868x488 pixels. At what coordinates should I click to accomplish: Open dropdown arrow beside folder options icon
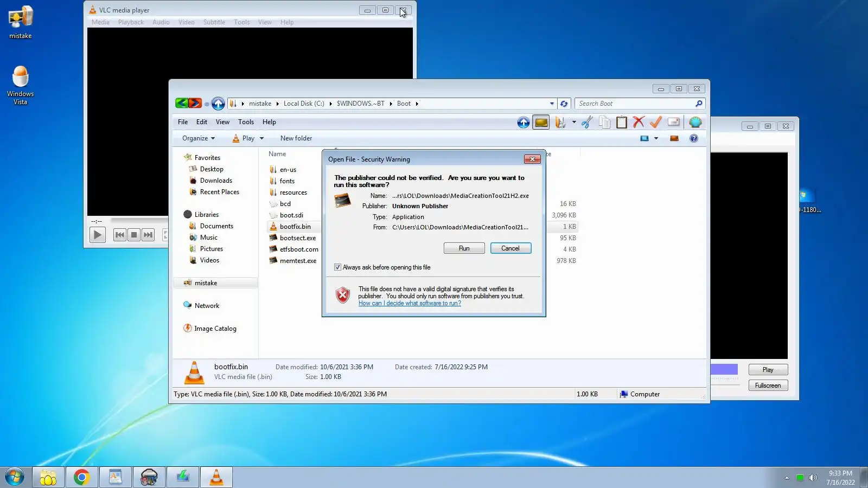click(x=574, y=123)
